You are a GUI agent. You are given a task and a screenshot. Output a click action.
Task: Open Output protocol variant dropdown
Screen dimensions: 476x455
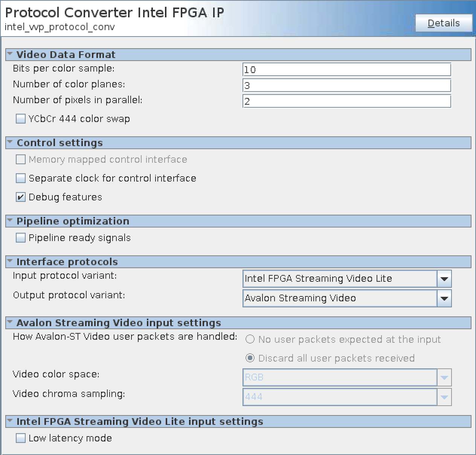pyautogui.click(x=444, y=298)
